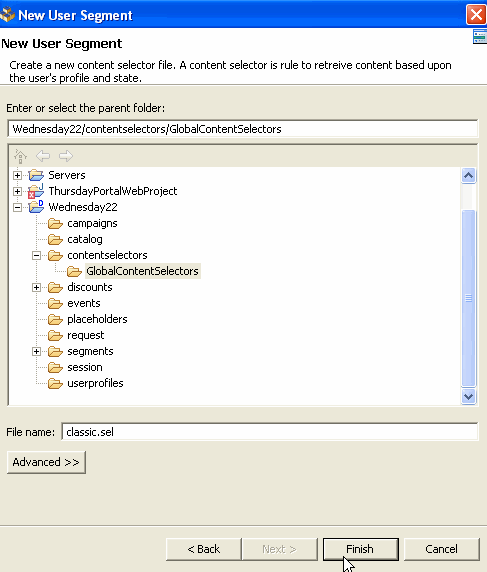Click the ThursdayPortalWebProject project icon

click(x=36, y=191)
